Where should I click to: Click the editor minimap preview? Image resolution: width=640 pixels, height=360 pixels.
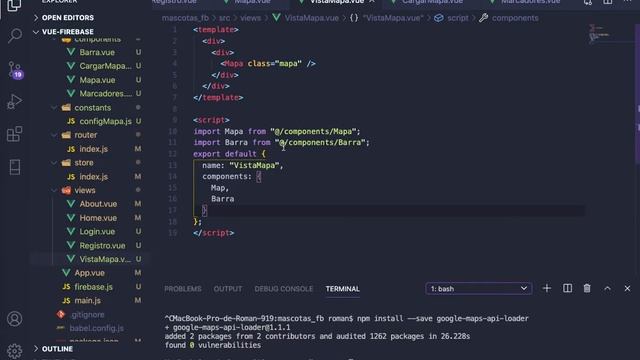point(599,35)
